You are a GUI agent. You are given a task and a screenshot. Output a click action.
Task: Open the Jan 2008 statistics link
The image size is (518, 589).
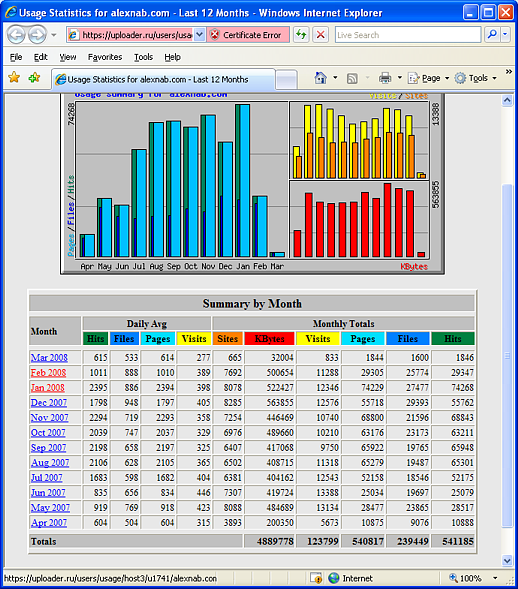coord(48,387)
